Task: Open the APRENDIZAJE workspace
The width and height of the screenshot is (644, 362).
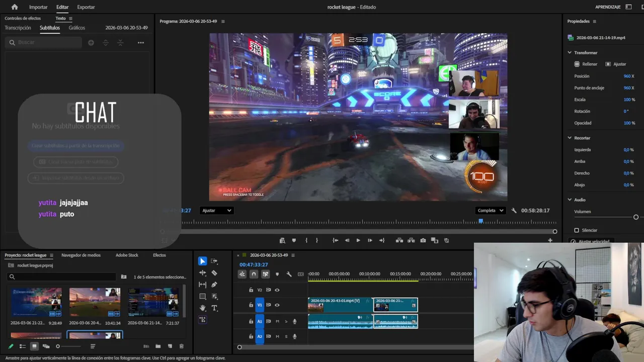Action: tap(608, 7)
